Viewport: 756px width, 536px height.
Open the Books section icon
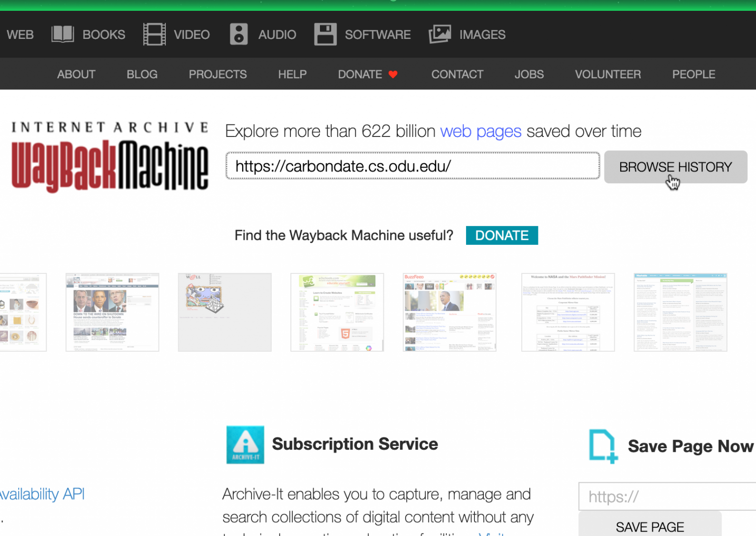pyautogui.click(x=63, y=34)
